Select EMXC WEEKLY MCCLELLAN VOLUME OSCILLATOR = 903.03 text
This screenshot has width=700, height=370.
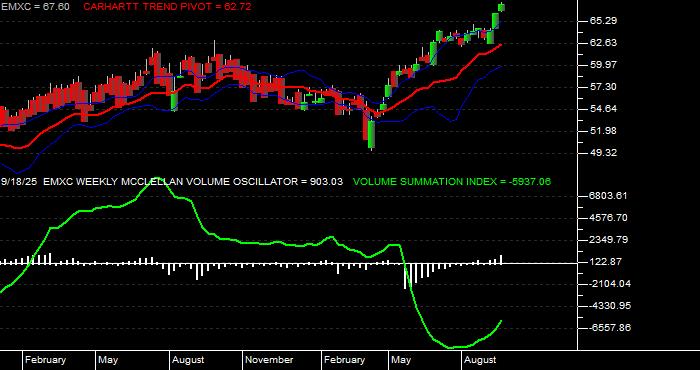(x=193, y=182)
